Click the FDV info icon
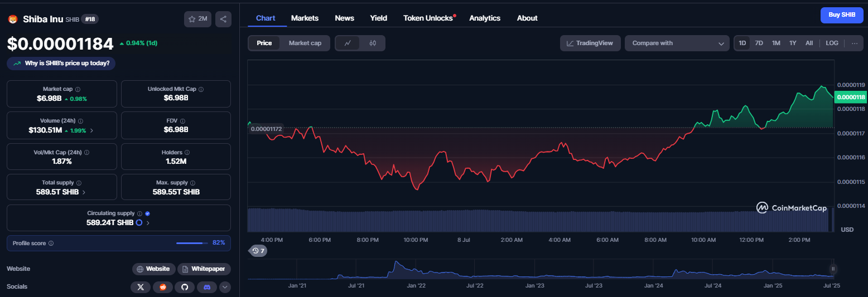Screen dimensions: 868x297 click(183, 121)
